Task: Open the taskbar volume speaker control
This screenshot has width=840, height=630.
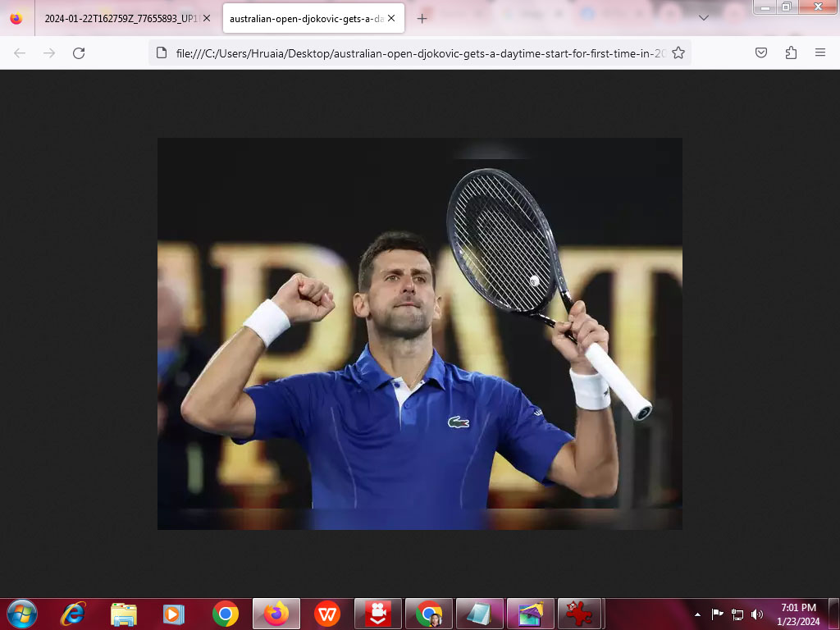Action: (756, 614)
